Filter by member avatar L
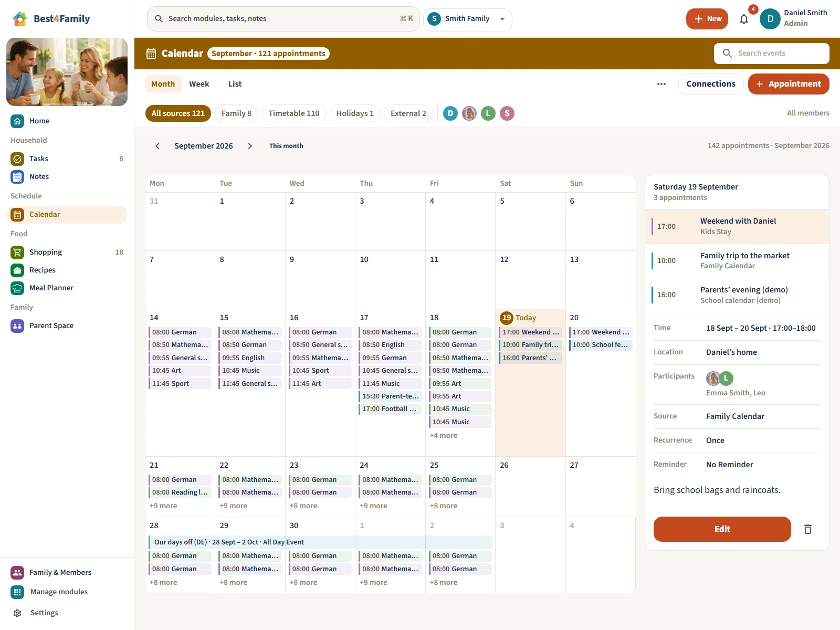Image resolution: width=840 pixels, height=630 pixels. pos(488,113)
